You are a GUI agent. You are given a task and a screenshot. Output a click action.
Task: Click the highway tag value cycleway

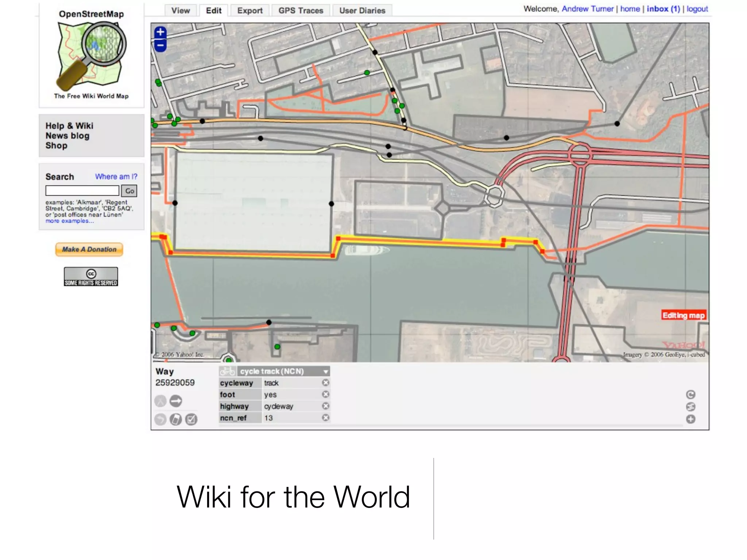point(279,406)
